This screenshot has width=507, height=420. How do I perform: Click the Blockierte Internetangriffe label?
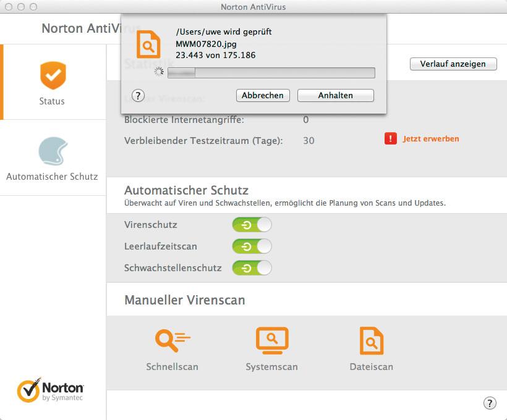[184, 120]
